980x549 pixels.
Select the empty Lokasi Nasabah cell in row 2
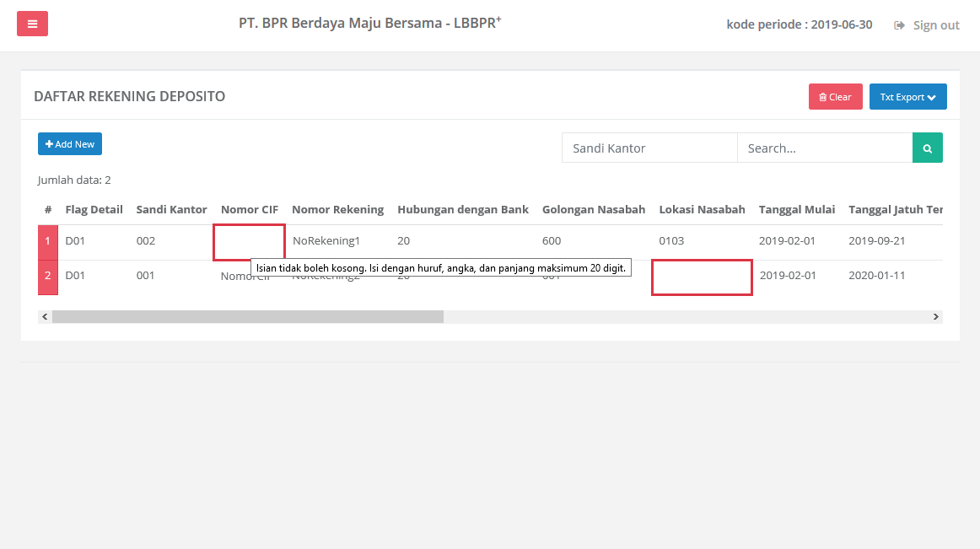[x=702, y=277]
